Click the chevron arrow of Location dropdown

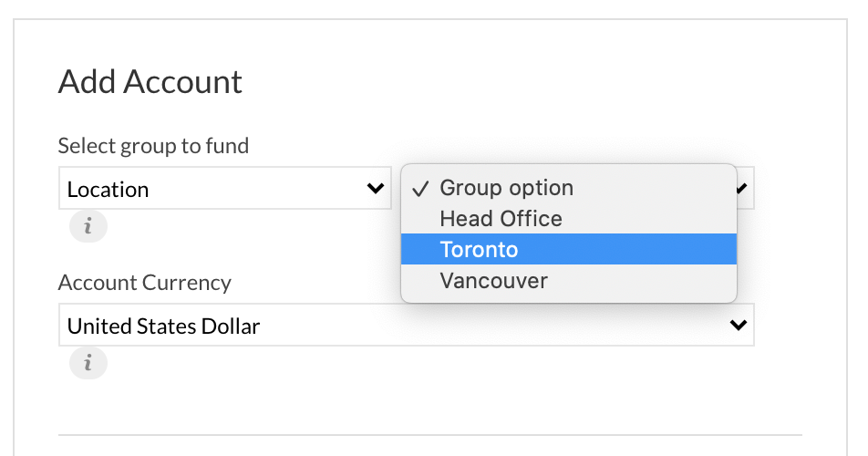(376, 189)
